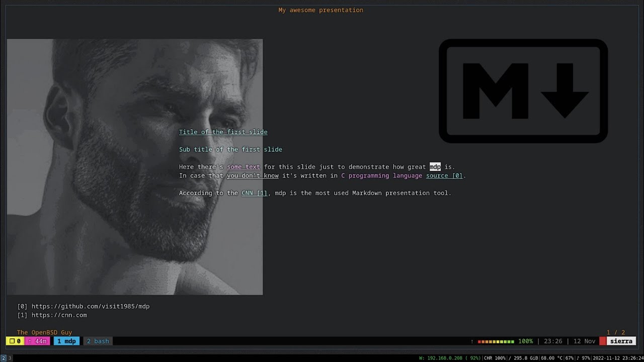
Task: Click the tmux battery level bar
Action: pos(496,341)
